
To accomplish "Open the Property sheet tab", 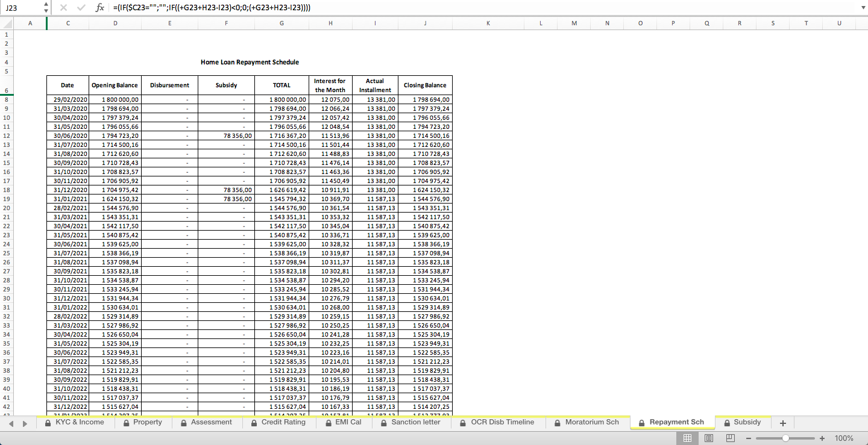I will tap(142, 423).
